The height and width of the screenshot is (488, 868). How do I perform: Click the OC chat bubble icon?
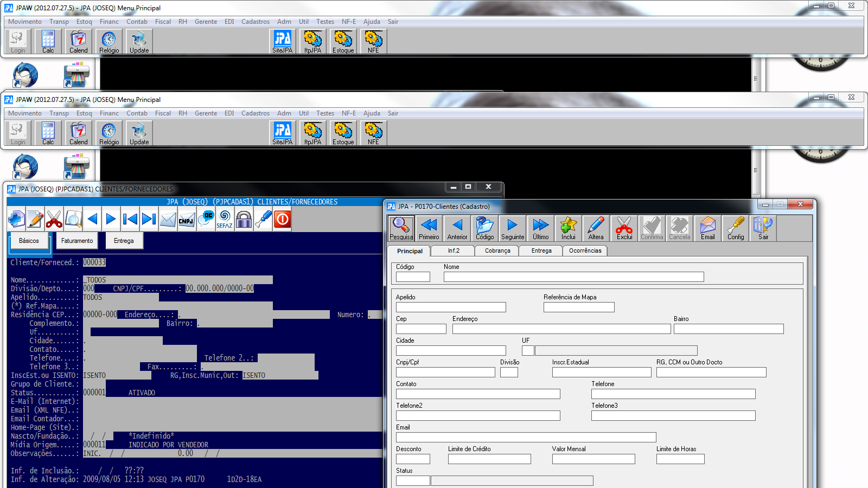(206, 220)
